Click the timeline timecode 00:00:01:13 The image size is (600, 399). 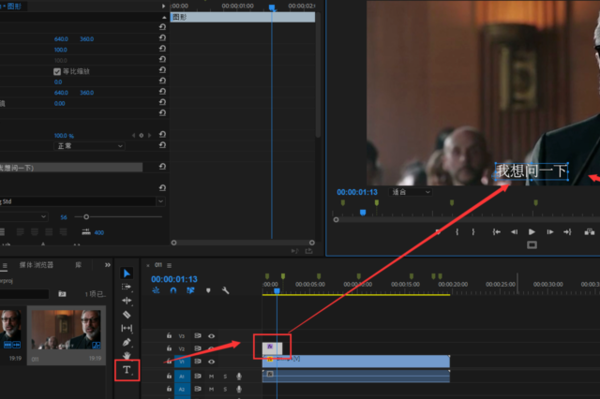point(174,279)
